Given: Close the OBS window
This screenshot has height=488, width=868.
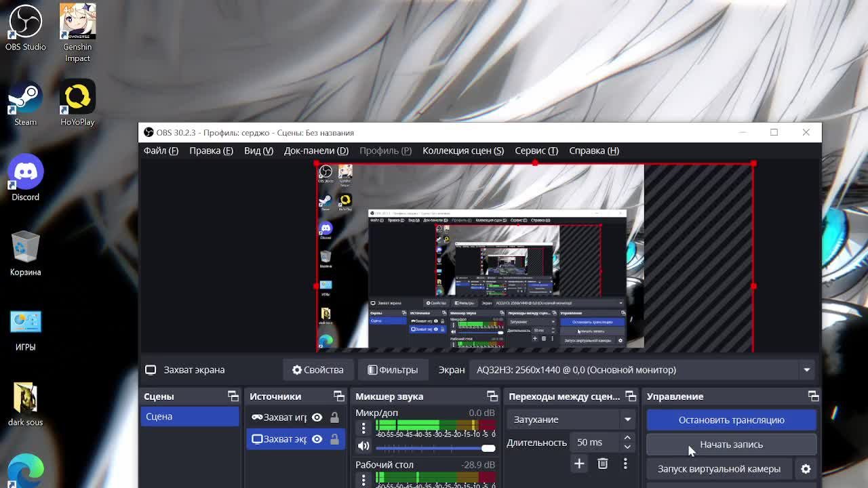Looking at the screenshot, I should point(806,132).
